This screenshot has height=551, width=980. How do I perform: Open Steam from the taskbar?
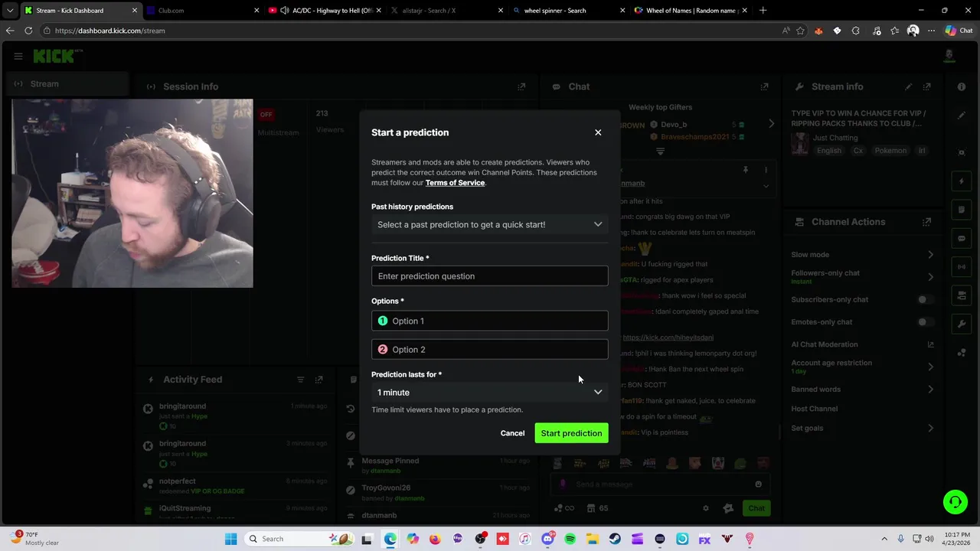pyautogui.click(x=615, y=540)
